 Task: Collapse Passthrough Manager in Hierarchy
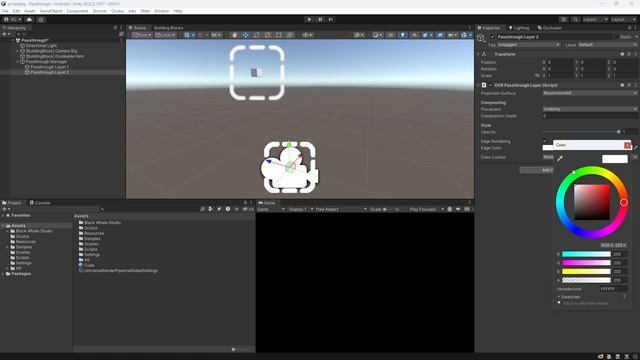(18, 62)
